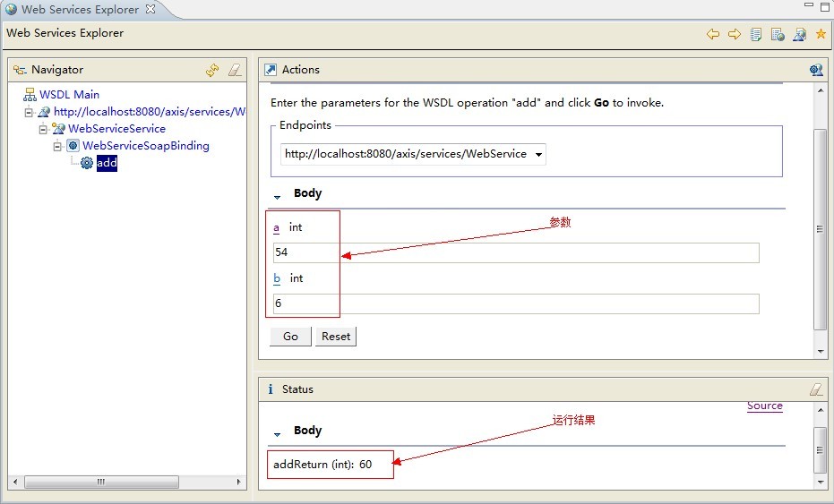Click the Forward arrow in explorer toolbar
The width and height of the screenshot is (834, 504).
tap(735, 34)
